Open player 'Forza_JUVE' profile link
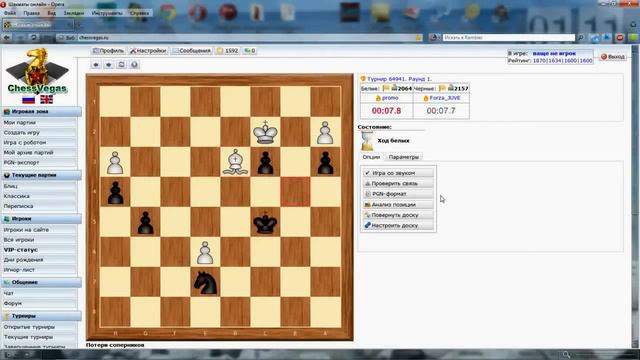The image size is (640, 360). tap(444, 98)
